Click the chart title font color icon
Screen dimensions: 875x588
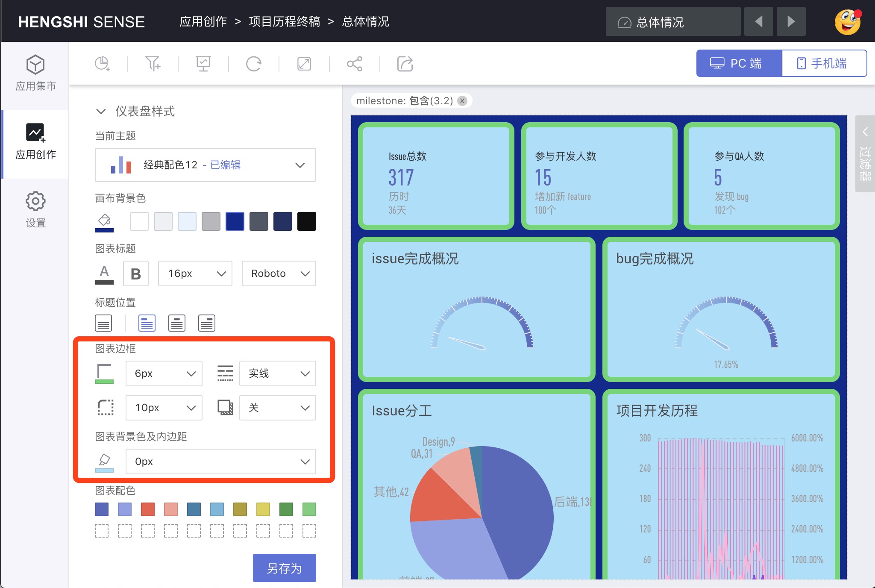point(104,274)
